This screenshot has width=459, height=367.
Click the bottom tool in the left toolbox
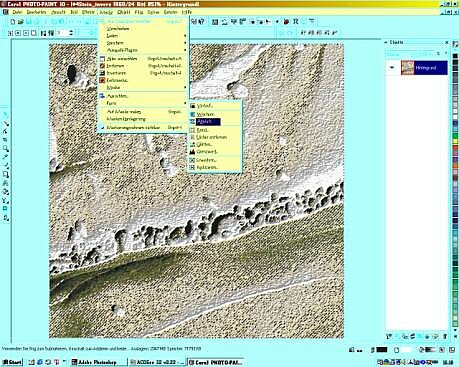6,218
